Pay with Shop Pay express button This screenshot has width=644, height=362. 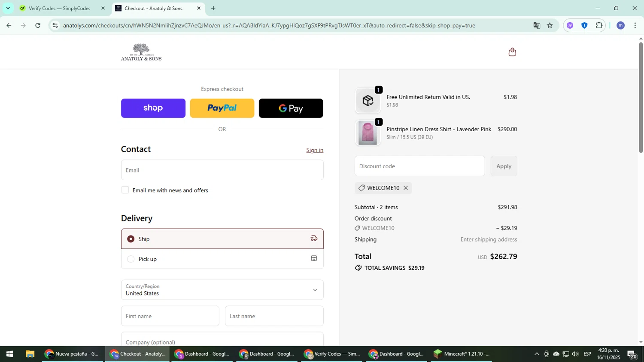pyautogui.click(x=153, y=108)
